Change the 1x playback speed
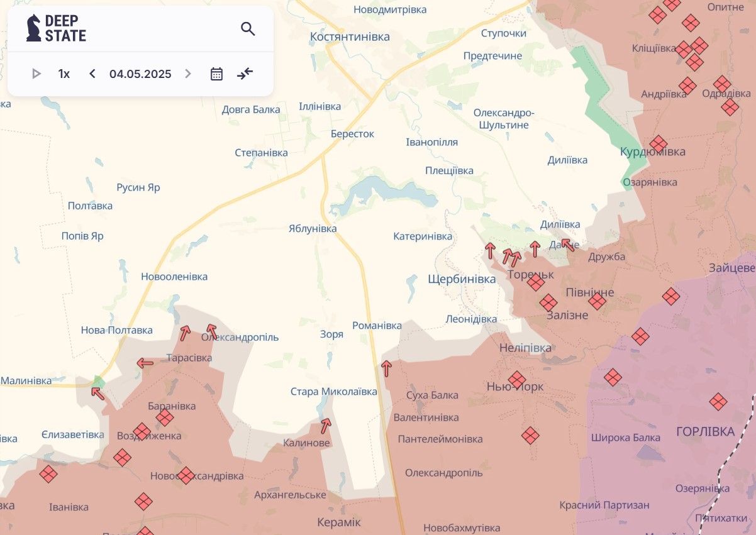This screenshot has width=756, height=535. (x=64, y=74)
